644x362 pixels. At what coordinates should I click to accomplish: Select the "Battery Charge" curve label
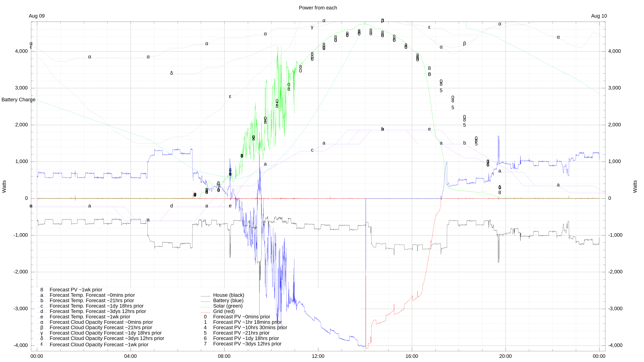[18, 100]
